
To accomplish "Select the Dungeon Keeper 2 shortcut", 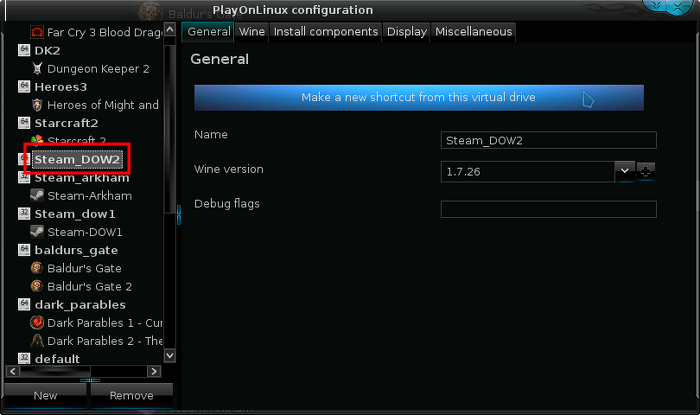I will pyautogui.click(x=98, y=69).
